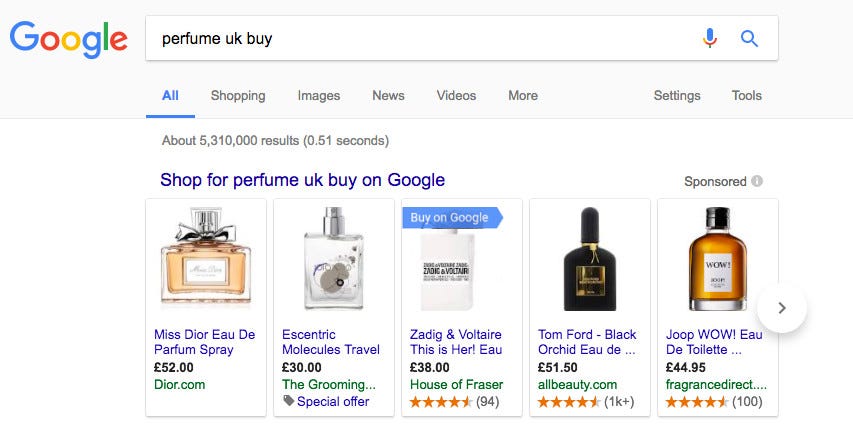853x434 pixels.
Task: Open the Tools options
Action: (746, 96)
